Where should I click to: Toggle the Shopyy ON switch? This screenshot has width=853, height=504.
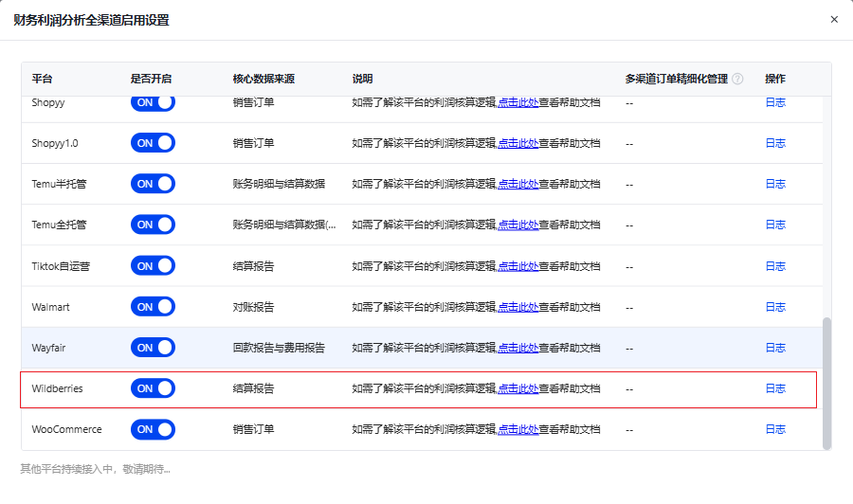153,102
